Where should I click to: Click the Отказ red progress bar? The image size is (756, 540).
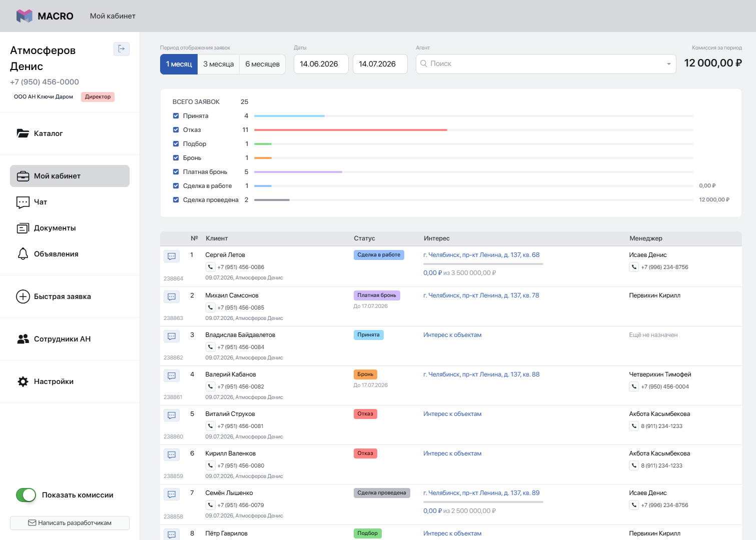pos(351,130)
